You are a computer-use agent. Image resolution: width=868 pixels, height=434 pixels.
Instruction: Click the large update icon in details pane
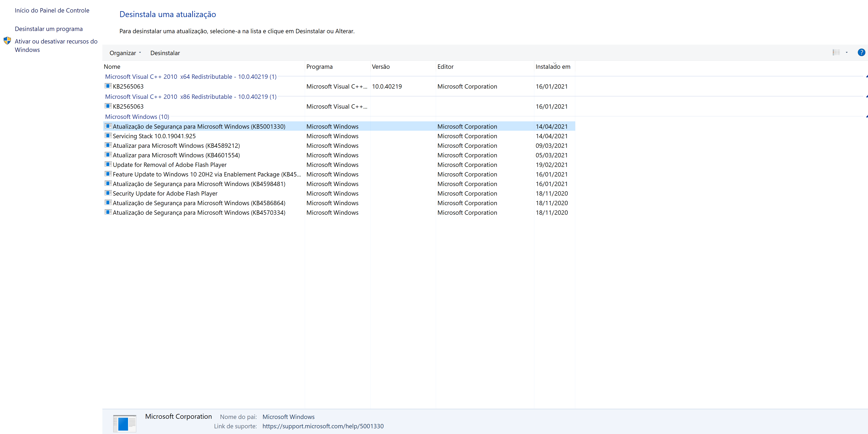(125, 423)
